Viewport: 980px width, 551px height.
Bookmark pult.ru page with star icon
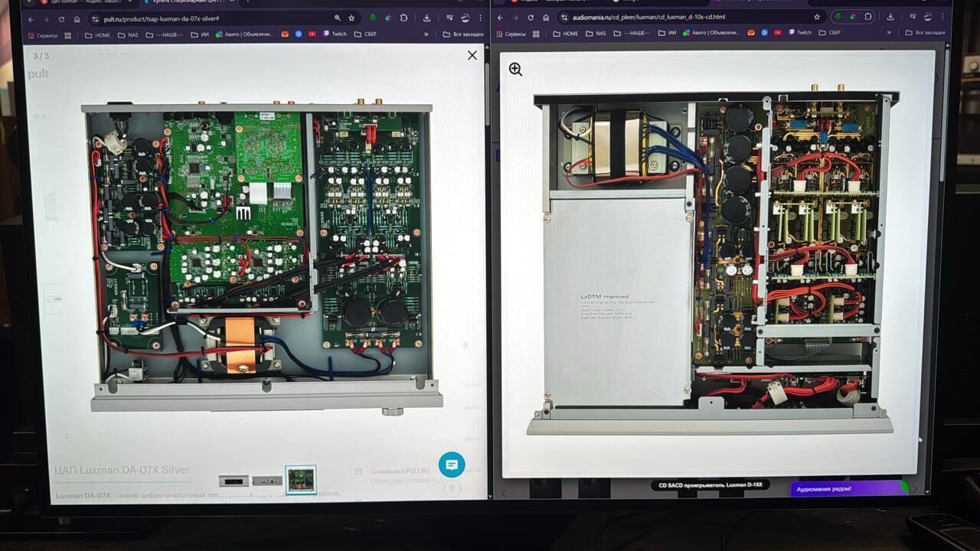pyautogui.click(x=351, y=18)
